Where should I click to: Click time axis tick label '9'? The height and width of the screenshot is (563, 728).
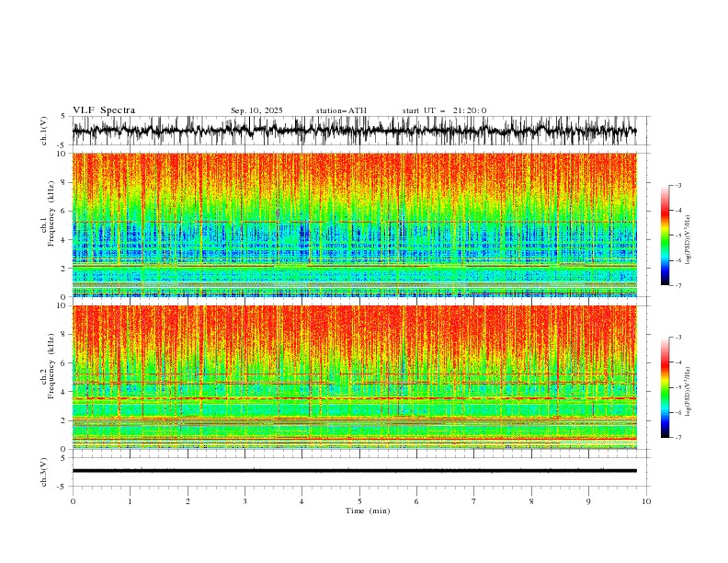tap(588, 501)
